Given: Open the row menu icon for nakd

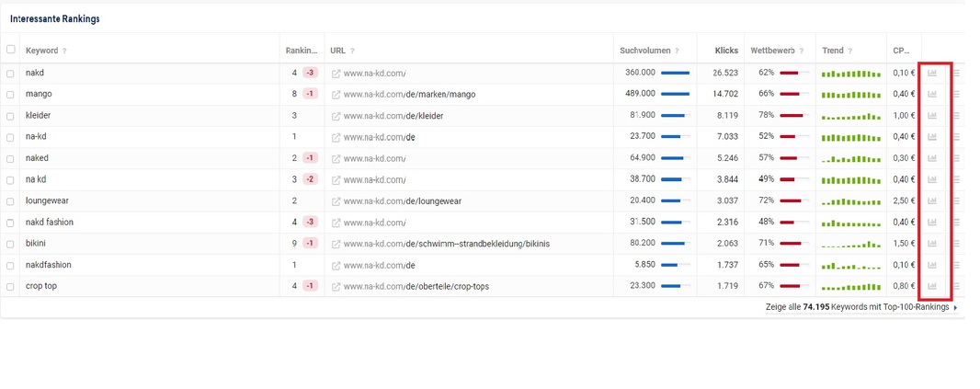Looking at the screenshot, I should [x=956, y=74].
